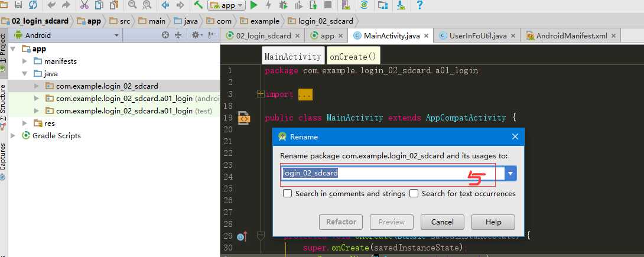Click the Refactor button
The width and height of the screenshot is (644, 257).
point(341,222)
